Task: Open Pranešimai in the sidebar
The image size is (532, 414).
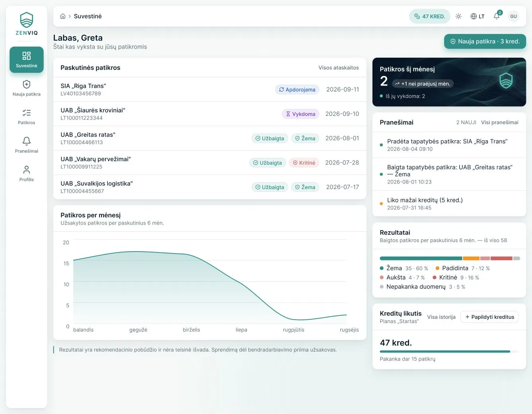Action: 27,145
